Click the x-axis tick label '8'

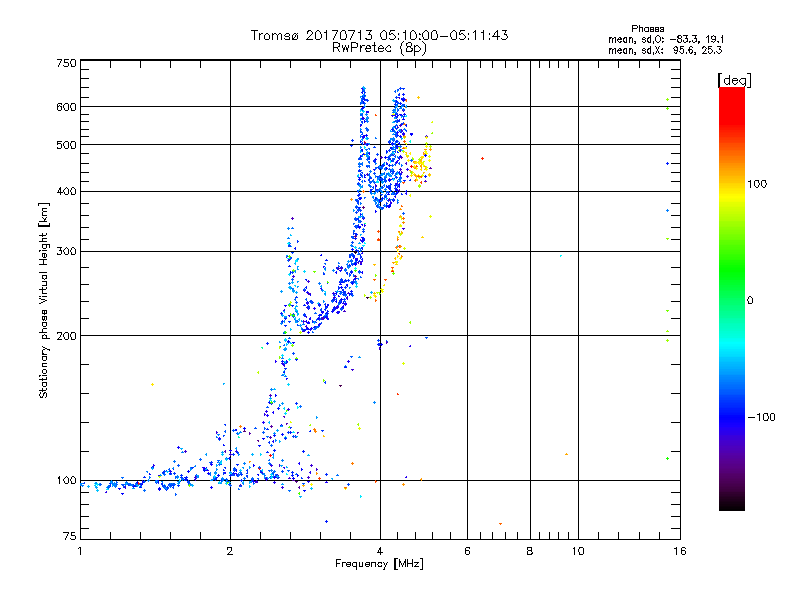pyautogui.click(x=530, y=551)
